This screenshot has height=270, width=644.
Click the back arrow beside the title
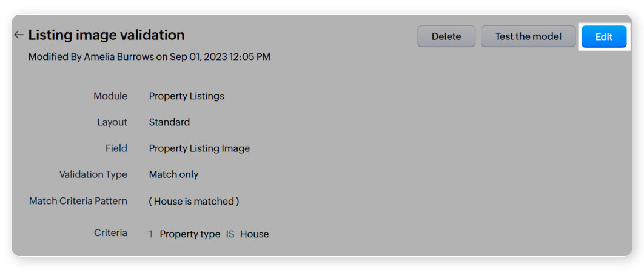[19, 35]
